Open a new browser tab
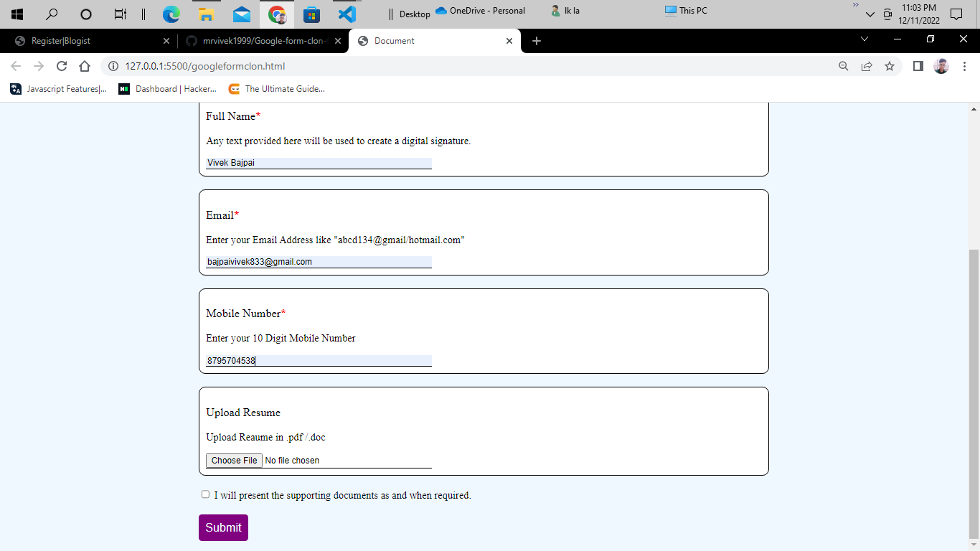 pyautogui.click(x=536, y=41)
